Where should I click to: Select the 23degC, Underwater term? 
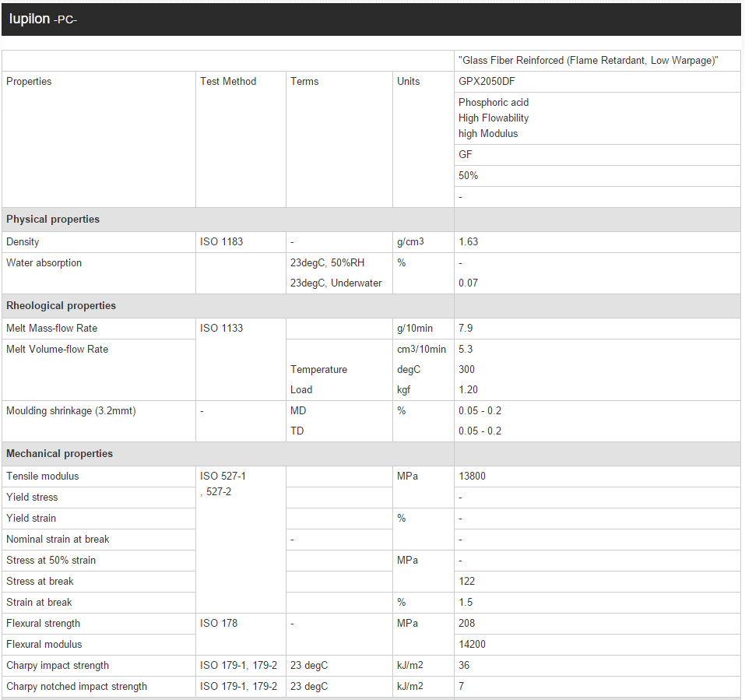(336, 283)
